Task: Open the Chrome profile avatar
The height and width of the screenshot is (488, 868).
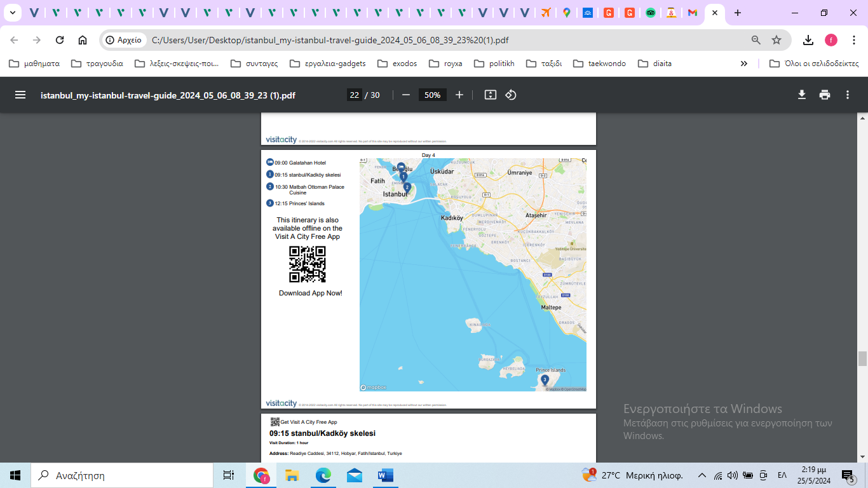Action: (x=831, y=40)
